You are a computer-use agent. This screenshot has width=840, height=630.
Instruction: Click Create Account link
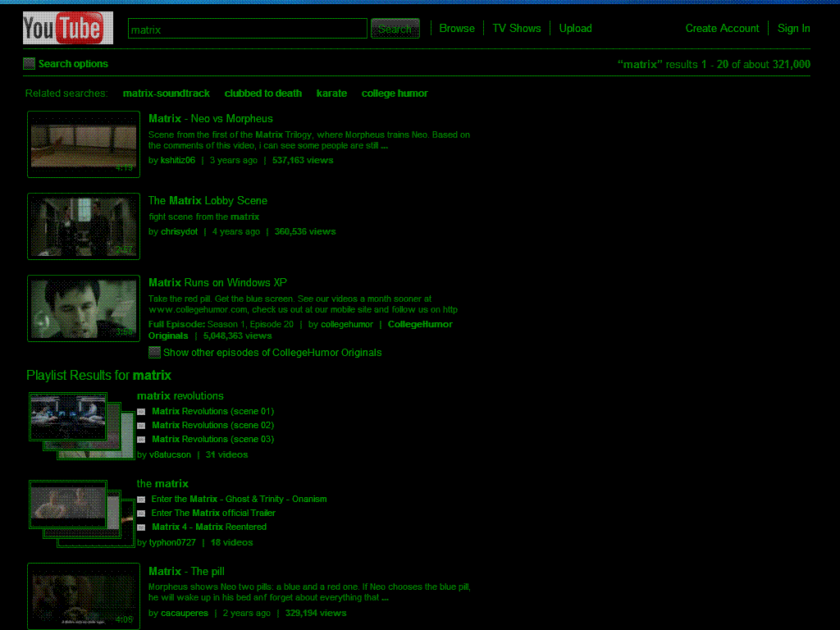pyautogui.click(x=722, y=29)
